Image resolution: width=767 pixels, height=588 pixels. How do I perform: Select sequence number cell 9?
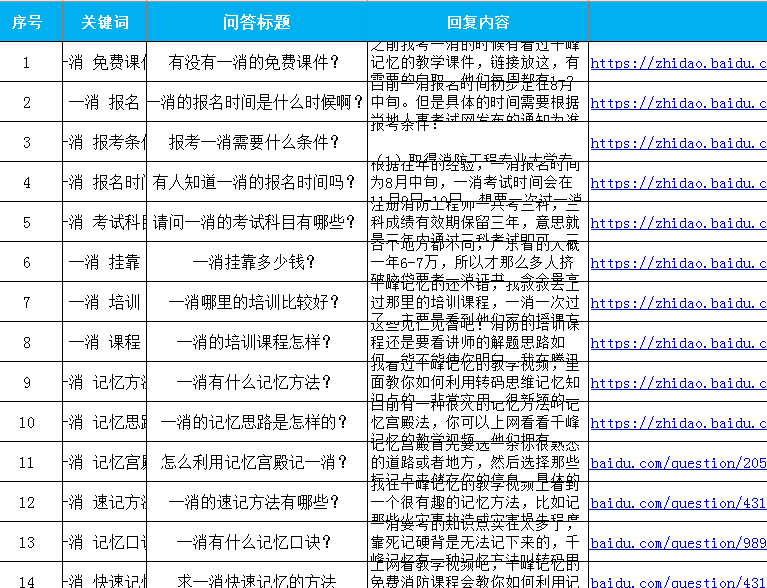pos(31,382)
